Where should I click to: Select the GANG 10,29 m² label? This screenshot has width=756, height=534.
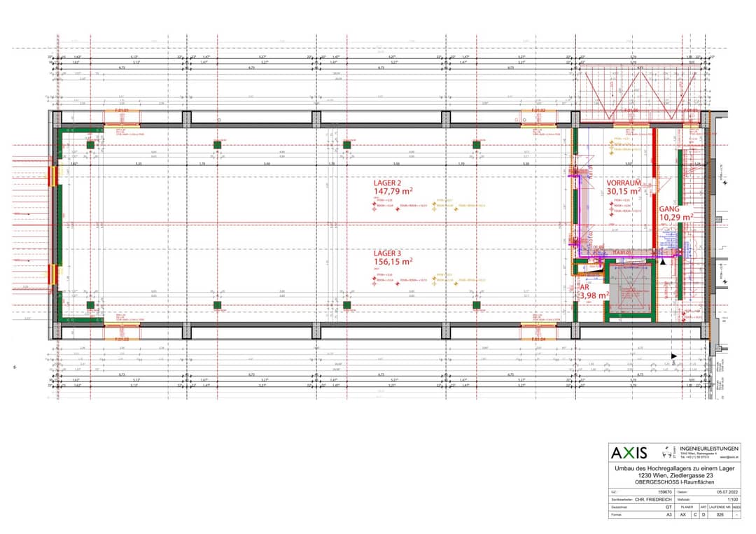click(676, 213)
